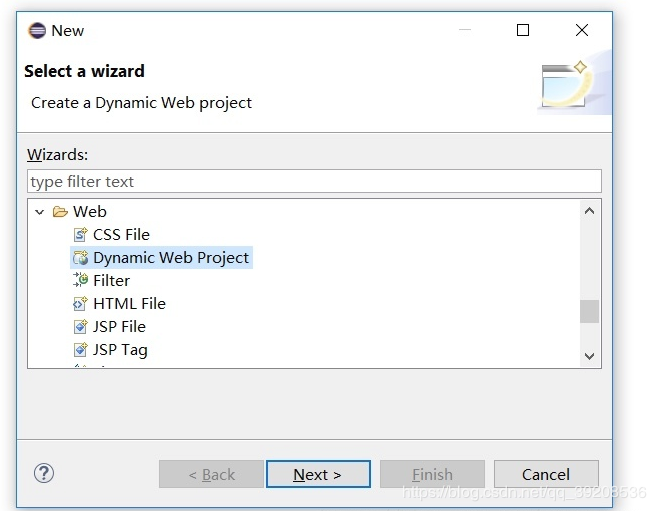Select the JSP Tag entry
Image resolution: width=656 pixels, height=511 pixels.
point(120,350)
